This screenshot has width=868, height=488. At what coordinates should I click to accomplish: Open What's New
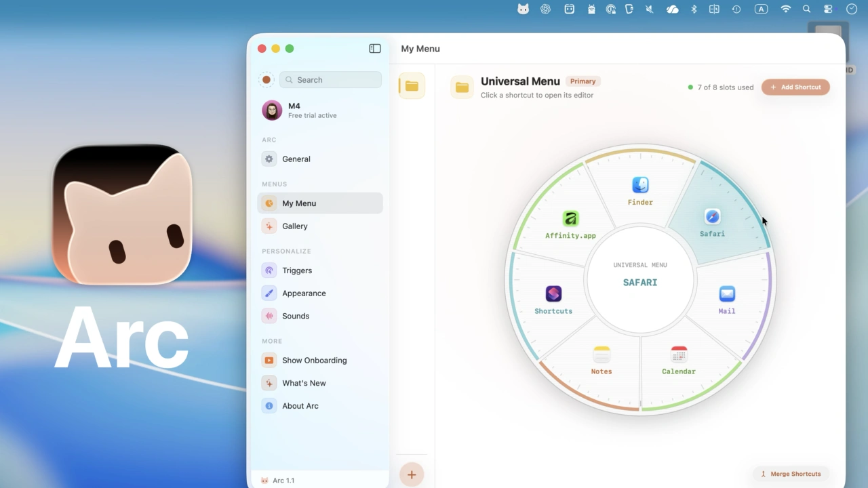pyautogui.click(x=320, y=383)
